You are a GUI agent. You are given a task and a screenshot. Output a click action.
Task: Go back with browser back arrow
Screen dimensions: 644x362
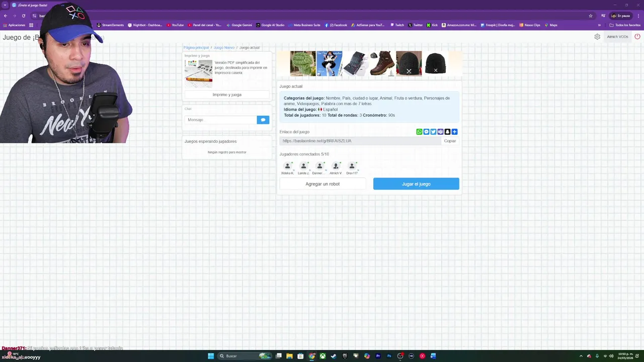click(x=5, y=16)
